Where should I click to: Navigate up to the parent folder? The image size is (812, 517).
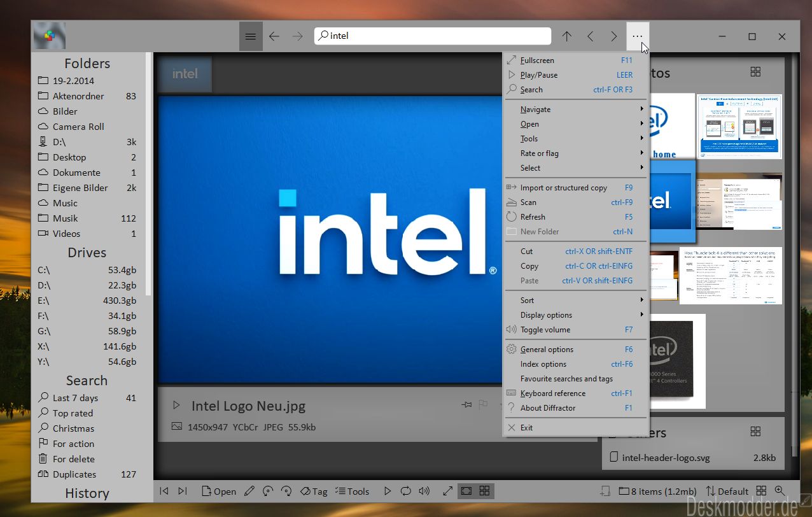[x=566, y=36]
